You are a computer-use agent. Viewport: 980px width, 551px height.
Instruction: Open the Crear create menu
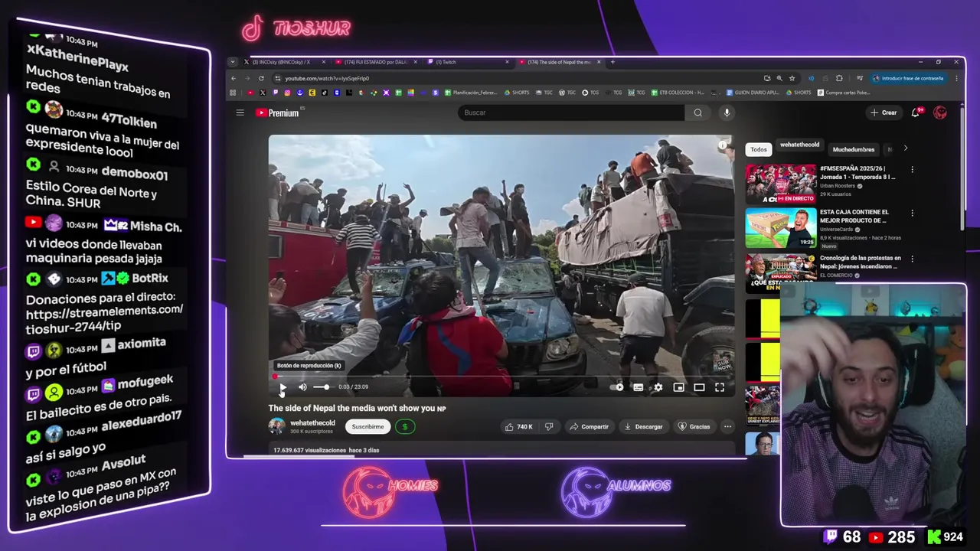(884, 112)
